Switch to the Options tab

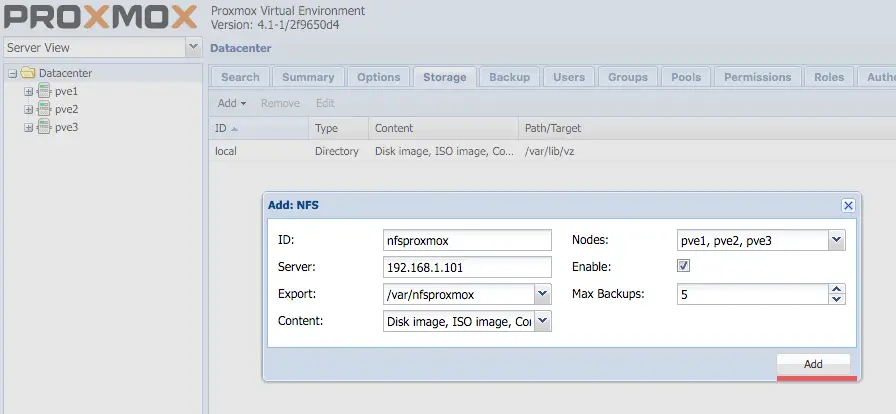click(378, 77)
